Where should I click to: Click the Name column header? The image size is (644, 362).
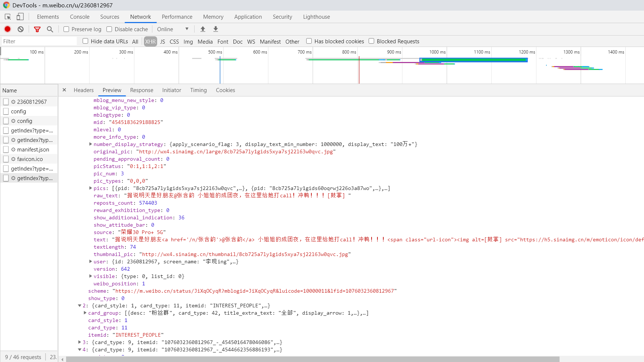point(29,91)
